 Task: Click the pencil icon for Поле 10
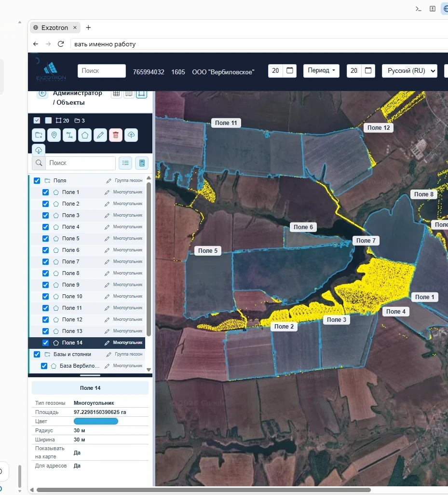pos(107,296)
